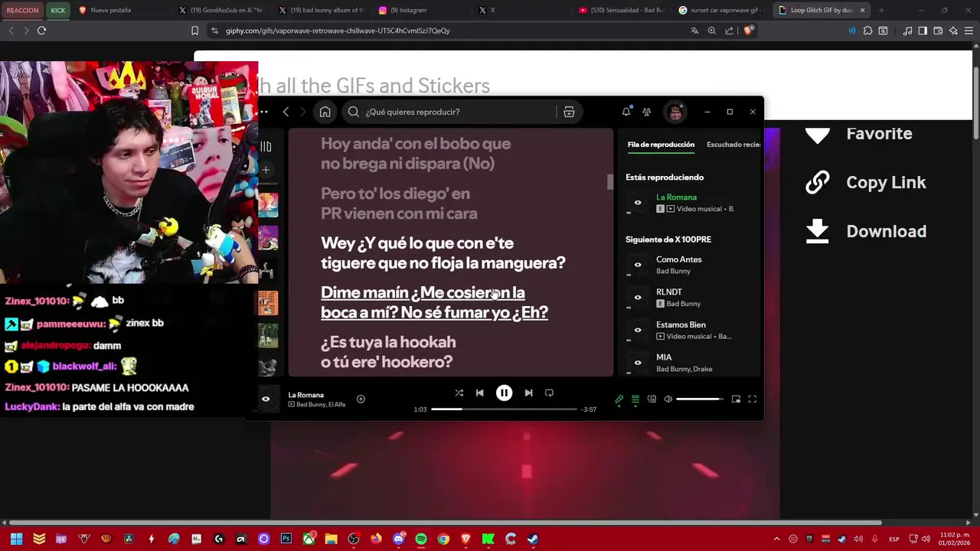Toggle repeat in Spotify player
This screenshot has height=551, width=980.
tap(549, 393)
